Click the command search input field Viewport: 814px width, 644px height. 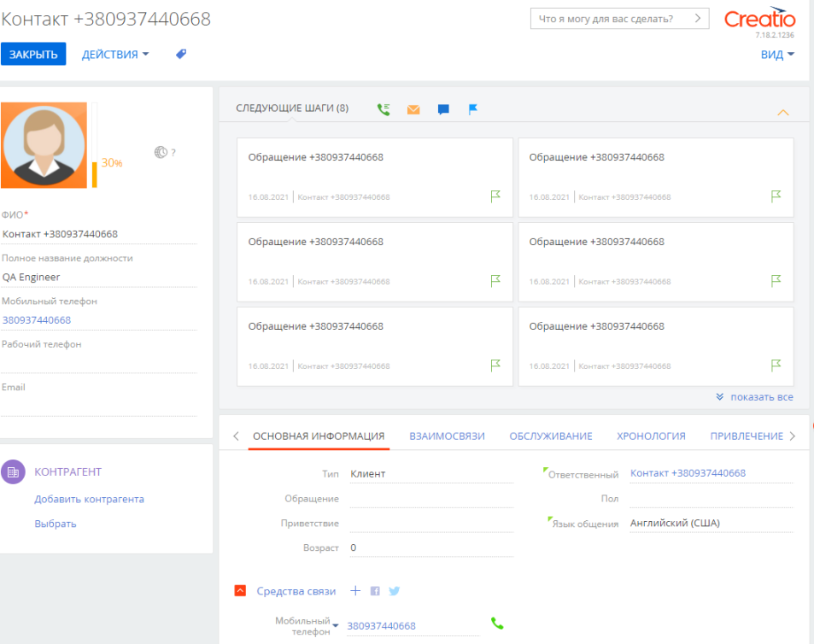611,19
